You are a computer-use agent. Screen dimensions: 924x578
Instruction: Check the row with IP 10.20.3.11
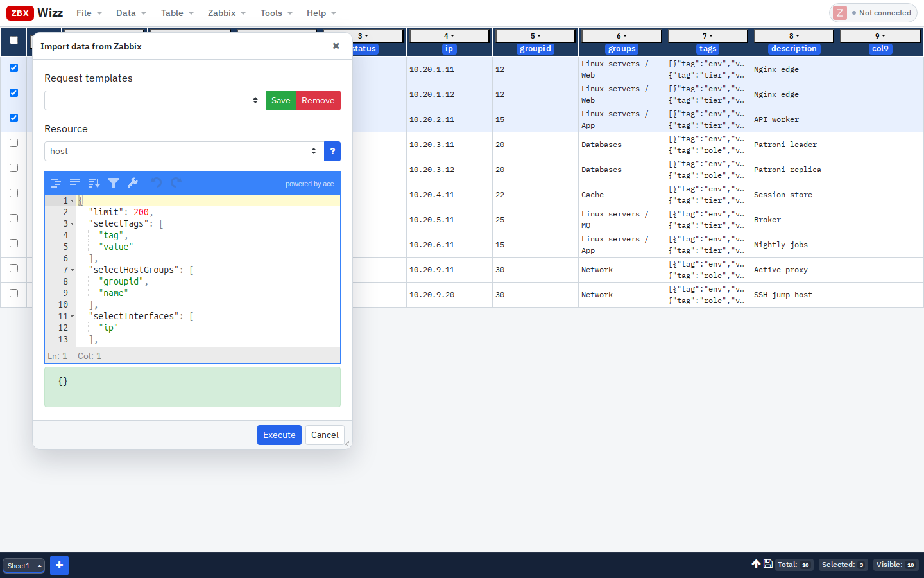[x=13, y=143]
